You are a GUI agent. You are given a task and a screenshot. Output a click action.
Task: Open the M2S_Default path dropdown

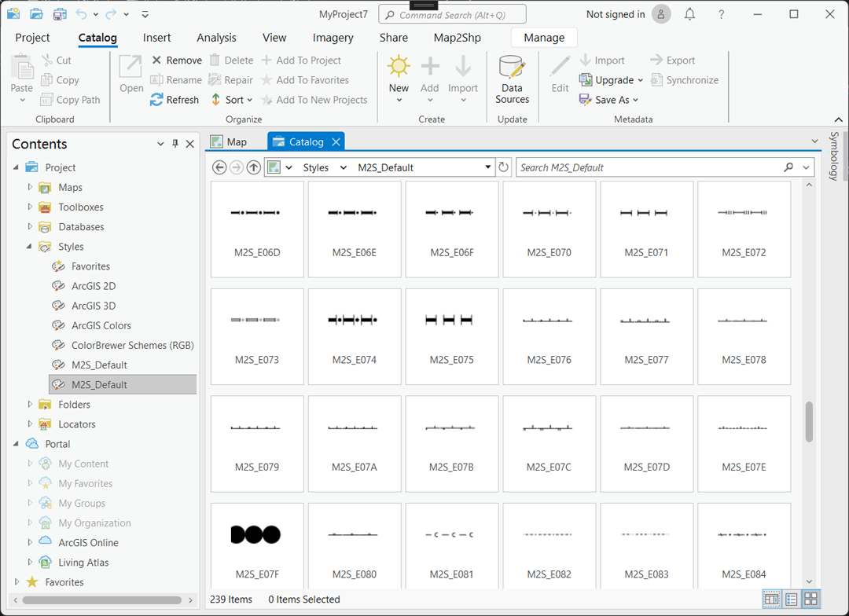tap(488, 167)
